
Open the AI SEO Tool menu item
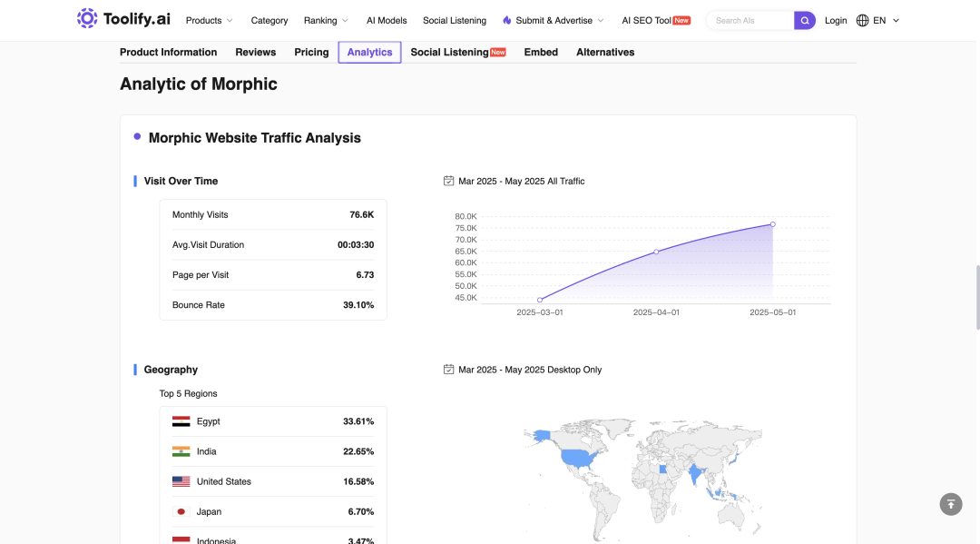click(x=646, y=21)
